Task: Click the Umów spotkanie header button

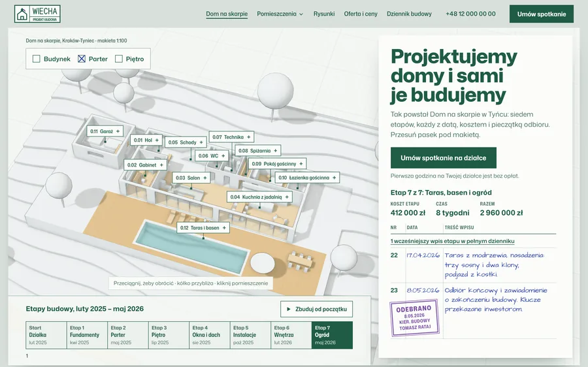Action: point(542,14)
